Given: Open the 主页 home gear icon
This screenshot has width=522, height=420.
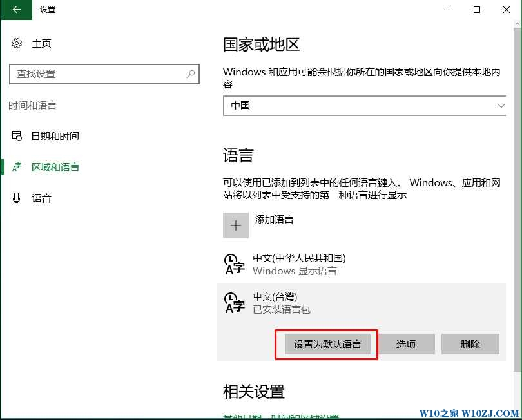Looking at the screenshot, I should click(17, 43).
